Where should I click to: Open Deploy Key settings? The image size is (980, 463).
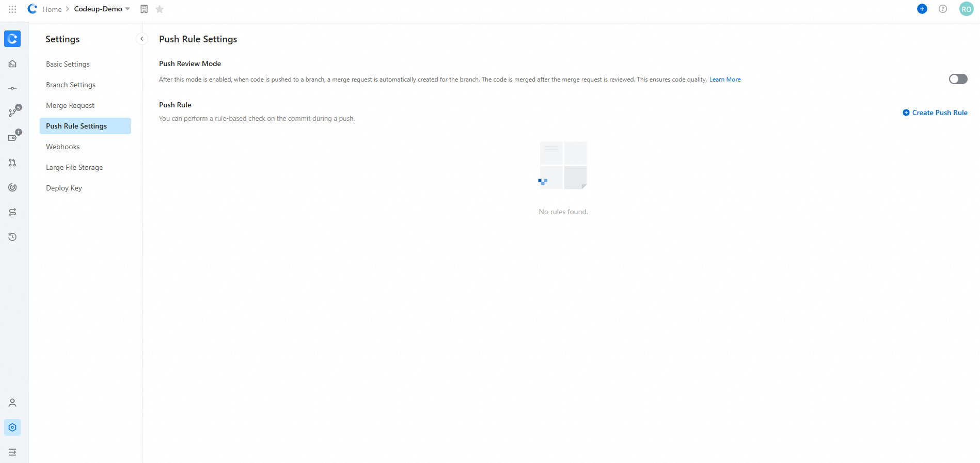64,188
